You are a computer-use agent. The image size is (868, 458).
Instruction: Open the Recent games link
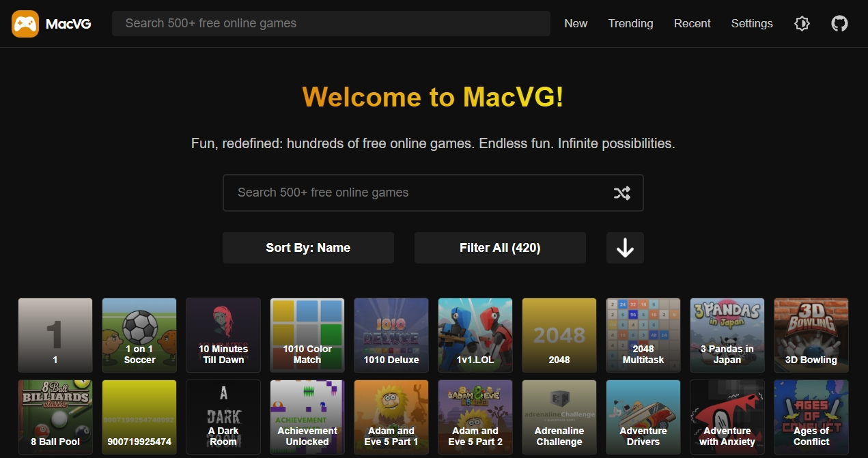(x=692, y=24)
